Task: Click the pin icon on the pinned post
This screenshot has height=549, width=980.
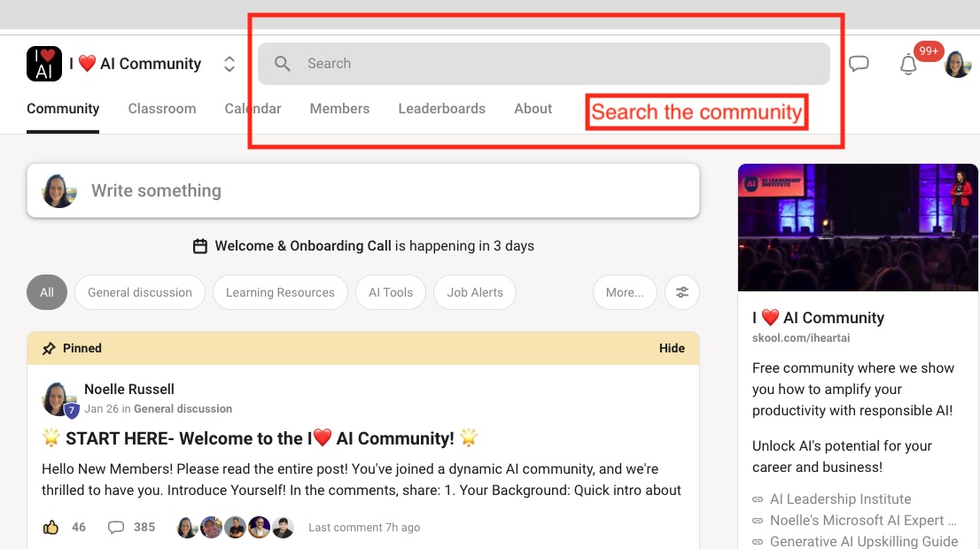Action: click(x=50, y=348)
